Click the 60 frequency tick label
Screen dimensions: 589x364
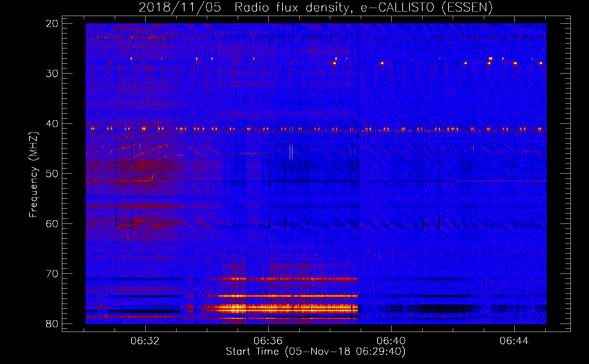(52, 224)
